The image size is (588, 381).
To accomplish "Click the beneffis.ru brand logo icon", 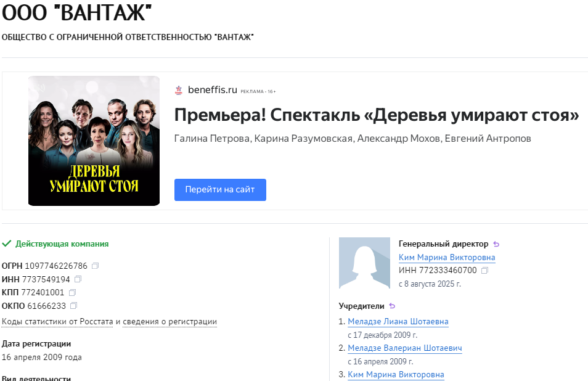I will tap(179, 89).
